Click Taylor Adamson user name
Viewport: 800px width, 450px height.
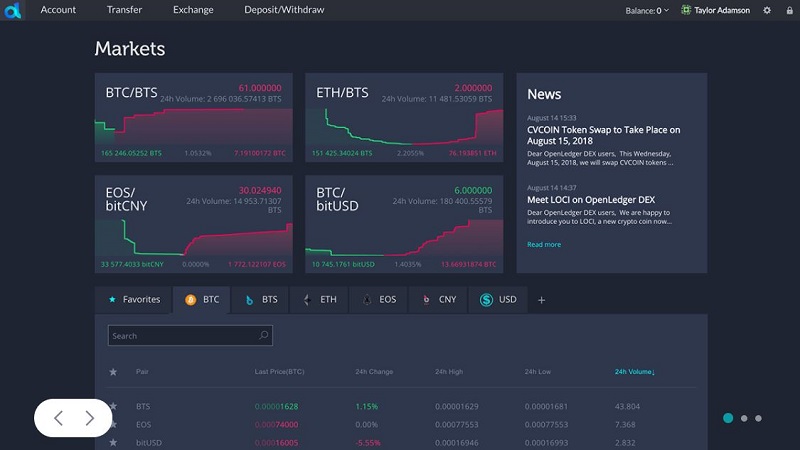tap(722, 10)
